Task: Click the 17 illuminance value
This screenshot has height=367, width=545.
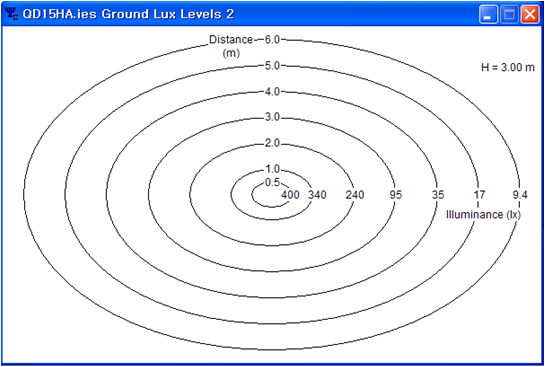Action: 479,195
